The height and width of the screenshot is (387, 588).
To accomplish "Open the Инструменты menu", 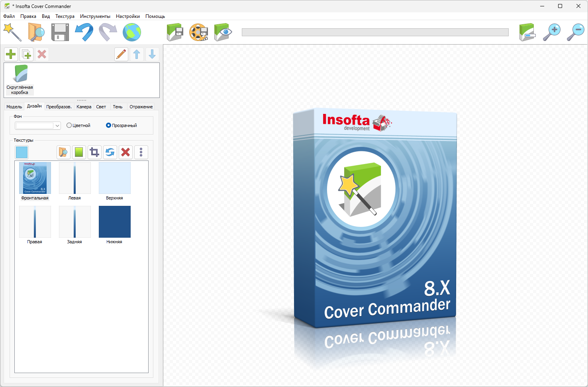I will click(95, 16).
